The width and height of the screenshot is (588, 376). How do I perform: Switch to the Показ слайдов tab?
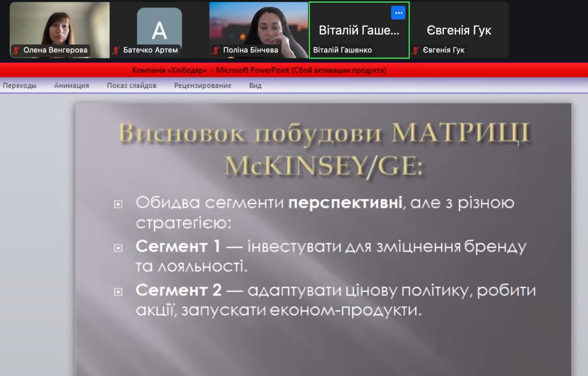132,85
